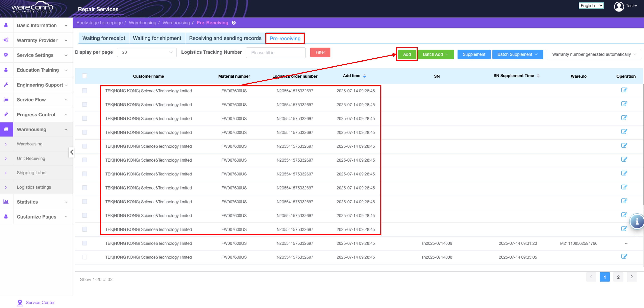The image size is (644, 308).
Task: Click the Engineering Support wrench icon
Action: point(6,85)
